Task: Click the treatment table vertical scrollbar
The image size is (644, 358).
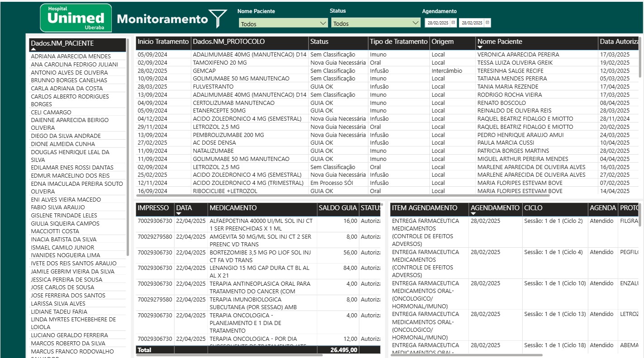Action: [x=640, y=58]
